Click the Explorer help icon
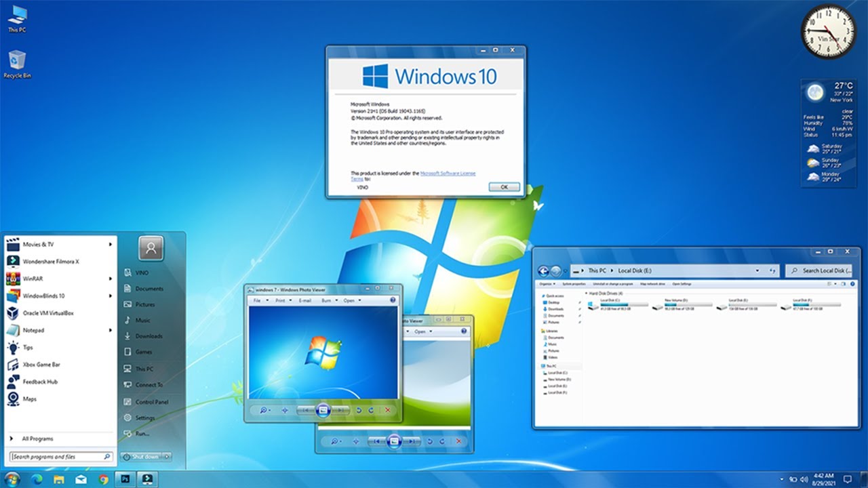 click(x=852, y=284)
